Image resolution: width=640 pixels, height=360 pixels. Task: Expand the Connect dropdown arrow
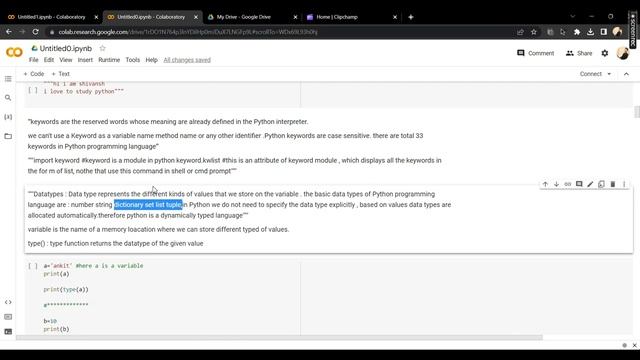pos(609,74)
